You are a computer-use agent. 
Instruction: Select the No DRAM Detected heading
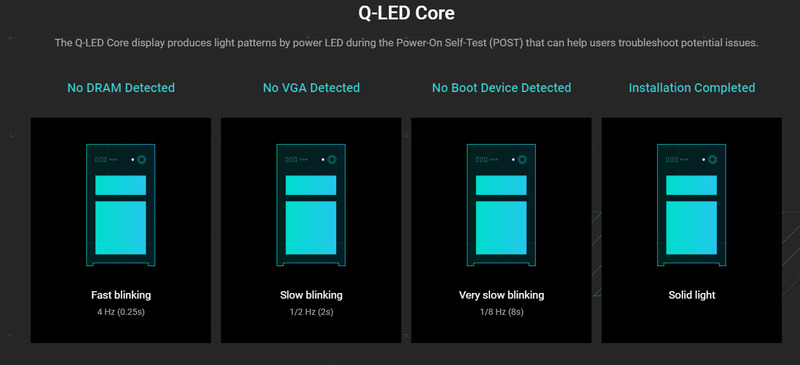click(121, 88)
